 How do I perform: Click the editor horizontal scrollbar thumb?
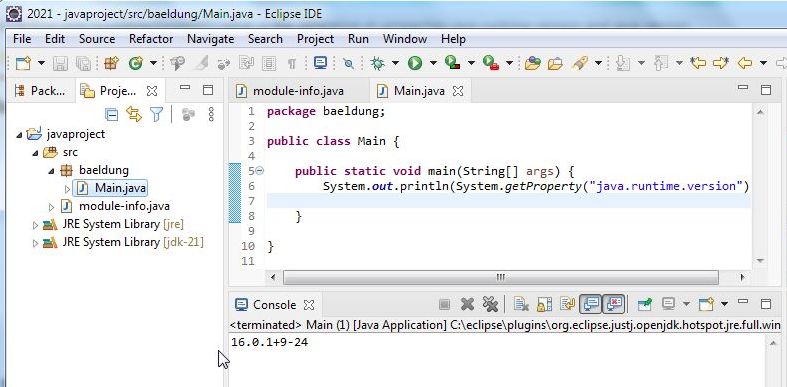click(501, 277)
